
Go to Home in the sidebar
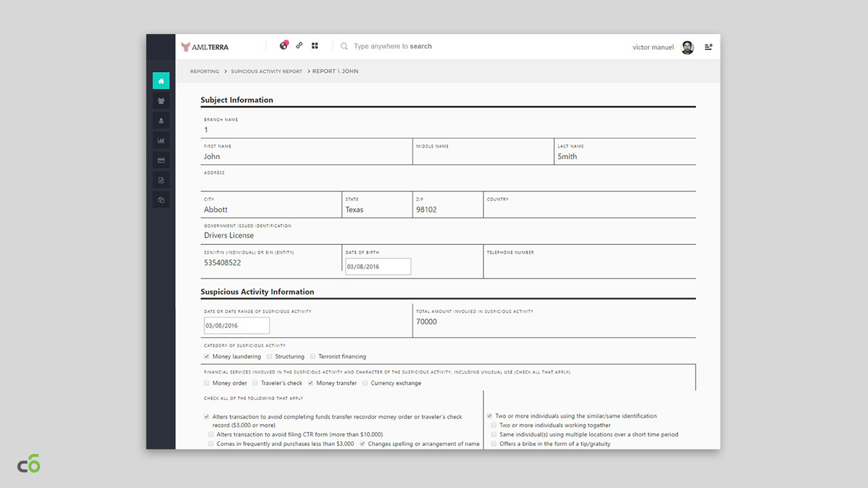tap(161, 81)
